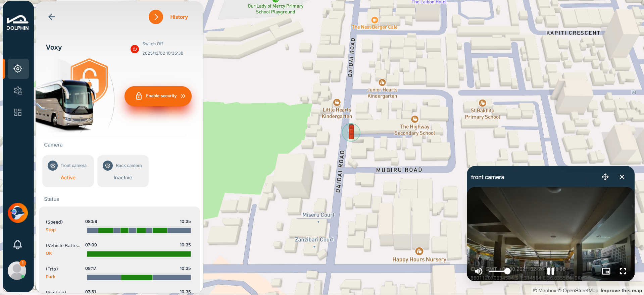Click the user profile avatar
The height and width of the screenshot is (295, 644).
pyautogui.click(x=17, y=271)
